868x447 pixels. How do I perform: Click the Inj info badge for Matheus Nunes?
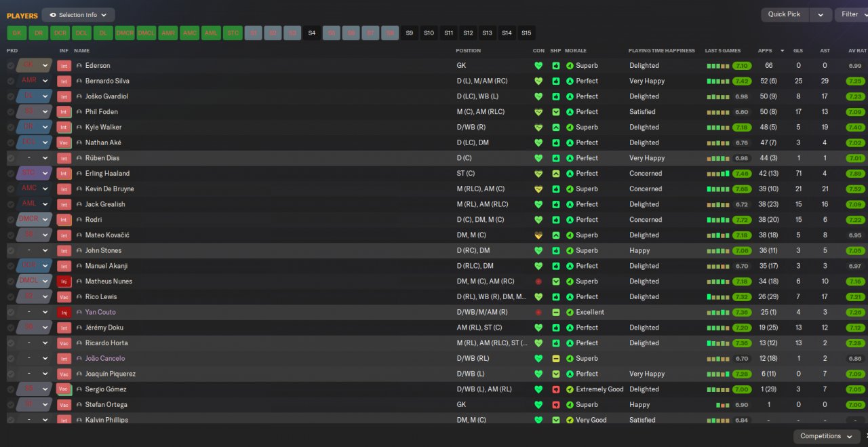(x=64, y=281)
